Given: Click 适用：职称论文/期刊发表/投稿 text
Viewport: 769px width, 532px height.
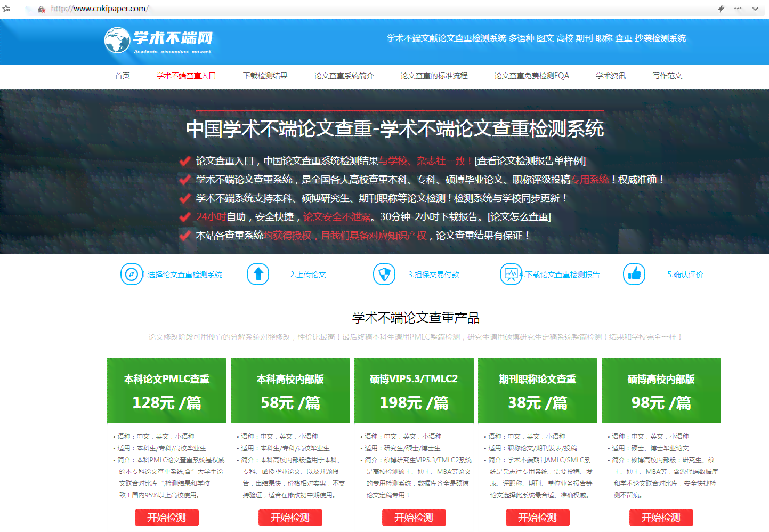Looking at the screenshot, I should coord(533,448).
